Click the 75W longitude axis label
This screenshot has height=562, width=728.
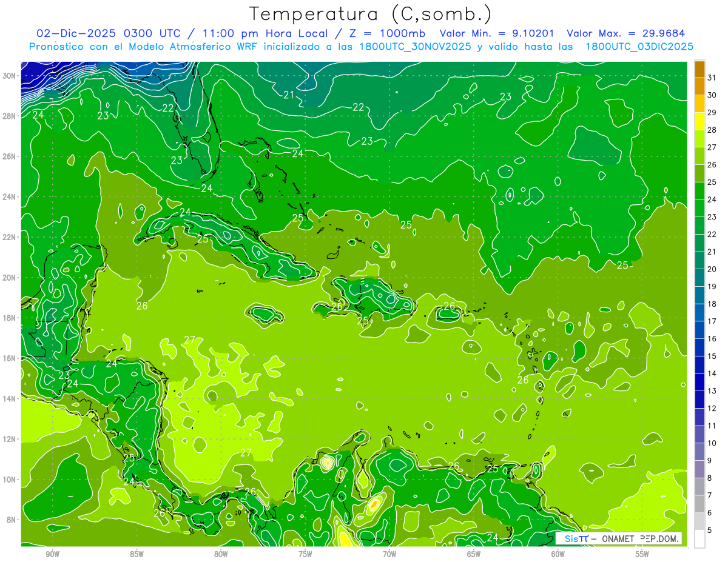(x=305, y=554)
